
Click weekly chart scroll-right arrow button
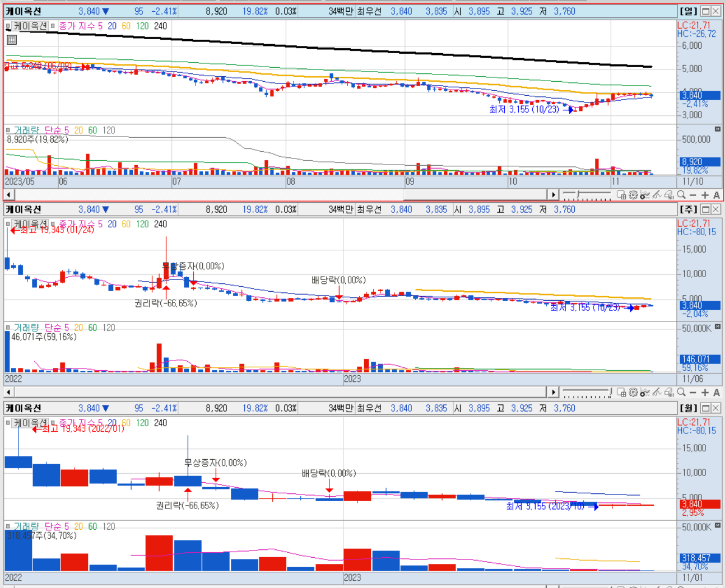[554, 393]
